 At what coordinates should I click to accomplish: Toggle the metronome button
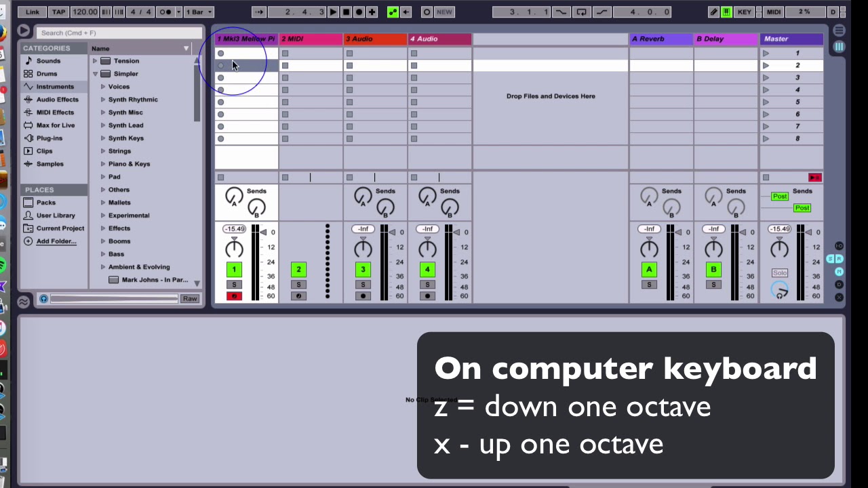165,12
